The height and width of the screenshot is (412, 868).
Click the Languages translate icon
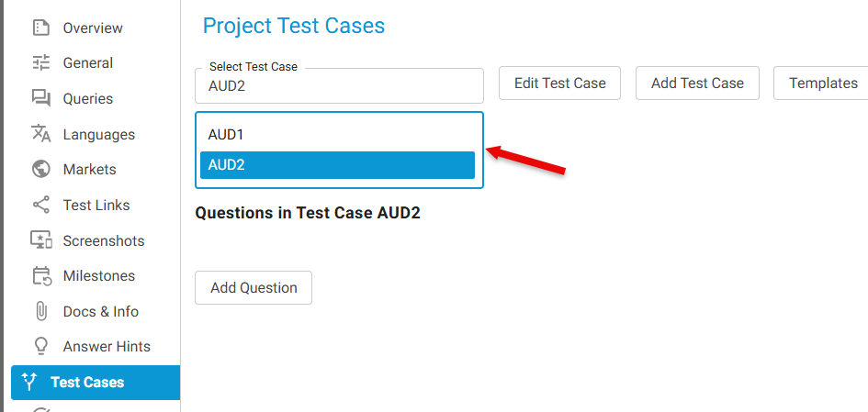tap(41, 134)
